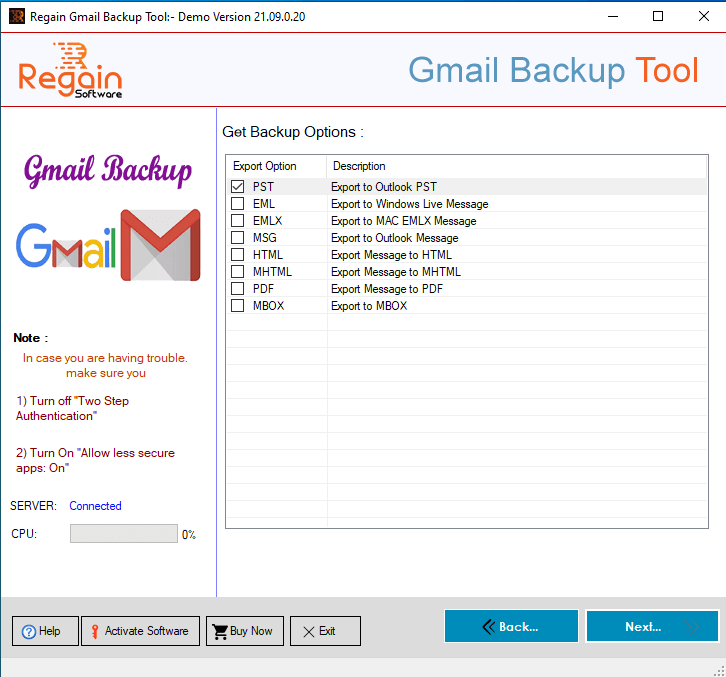This screenshot has width=726, height=677.
Task: Proceed with the Next button
Action: [652, 626]
